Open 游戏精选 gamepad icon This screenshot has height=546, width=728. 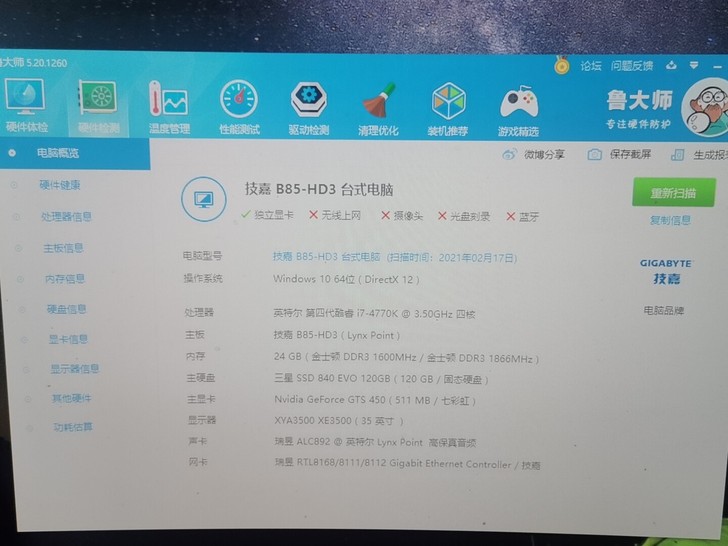coord(519,110)
